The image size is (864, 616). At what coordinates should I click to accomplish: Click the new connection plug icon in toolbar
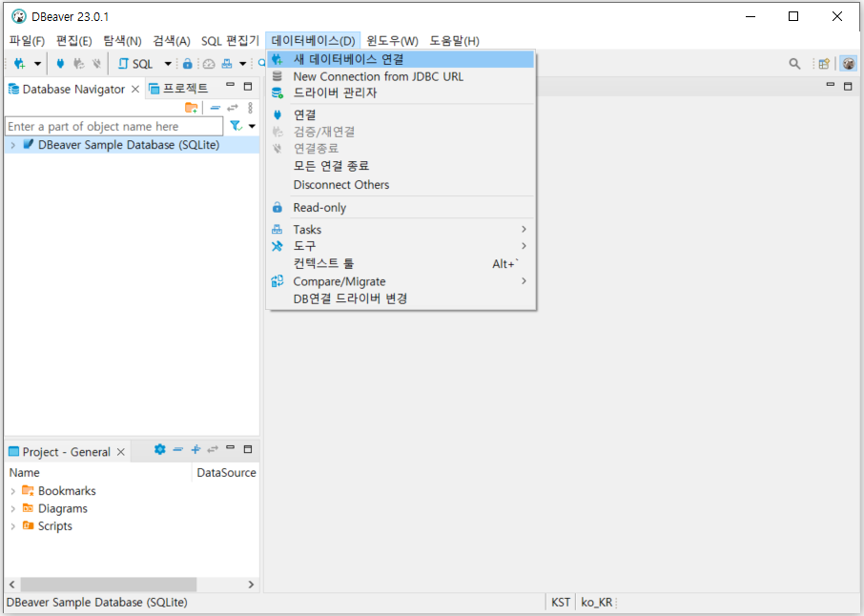(x=19, y=64)
